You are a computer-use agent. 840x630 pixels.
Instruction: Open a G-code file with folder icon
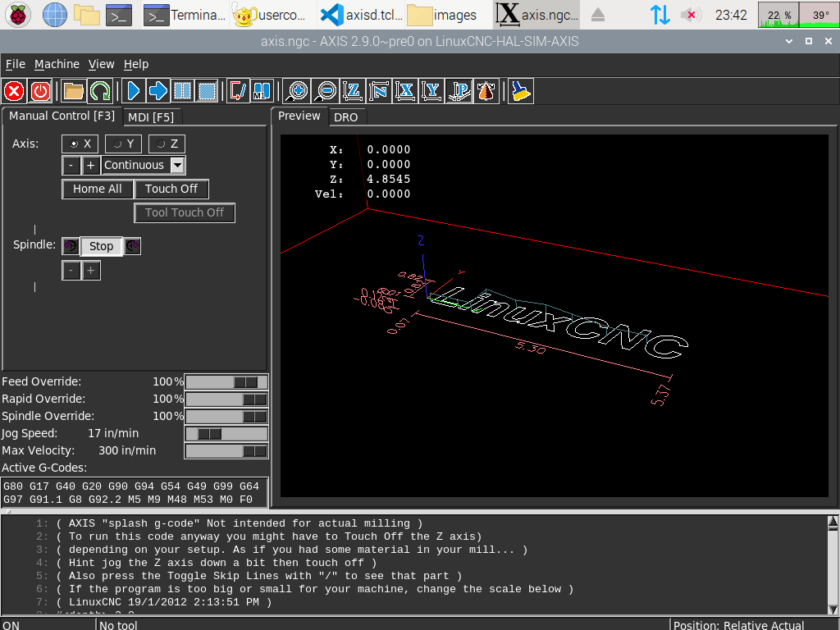tap(73, 91)
